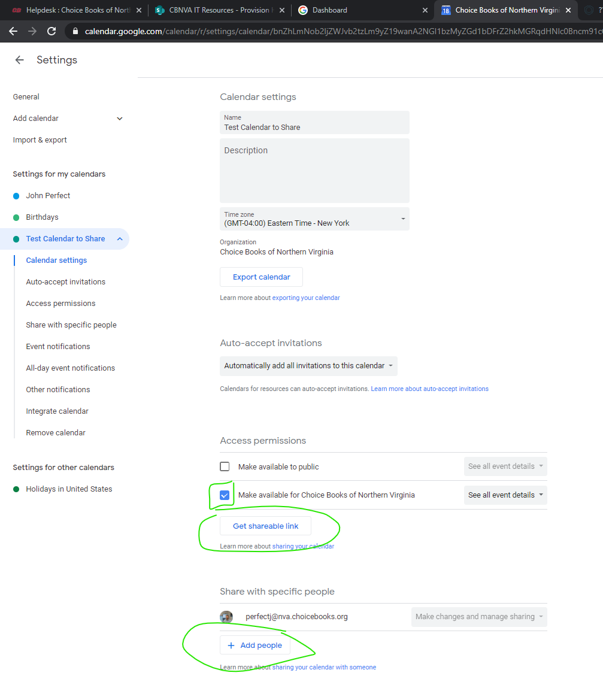Viewport: 603px width, 700px height.
Task: Open Import & export settings
Action: pyautogui.click(x=40, y=140)
